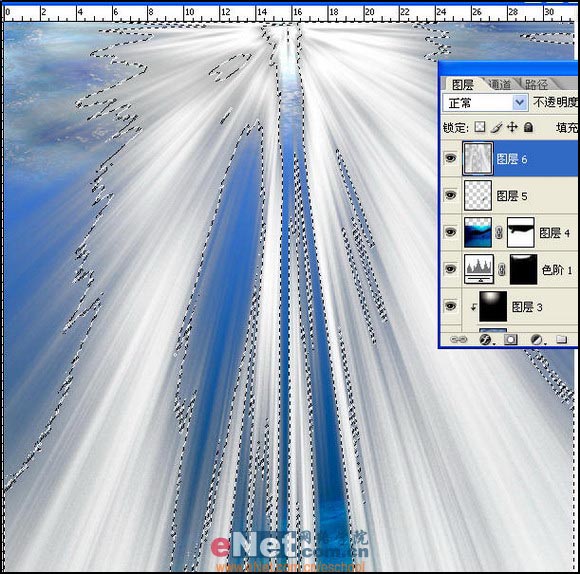Hide the 图层 5 layer via eye icon
The width and height of the screenshot is (580, 574).
[x=450, y=195]
